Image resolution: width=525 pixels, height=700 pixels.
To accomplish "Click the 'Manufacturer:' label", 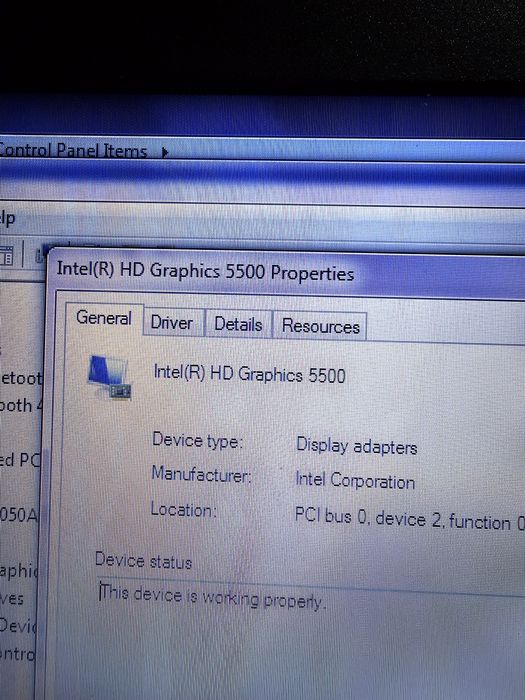I will click(201, 474).
